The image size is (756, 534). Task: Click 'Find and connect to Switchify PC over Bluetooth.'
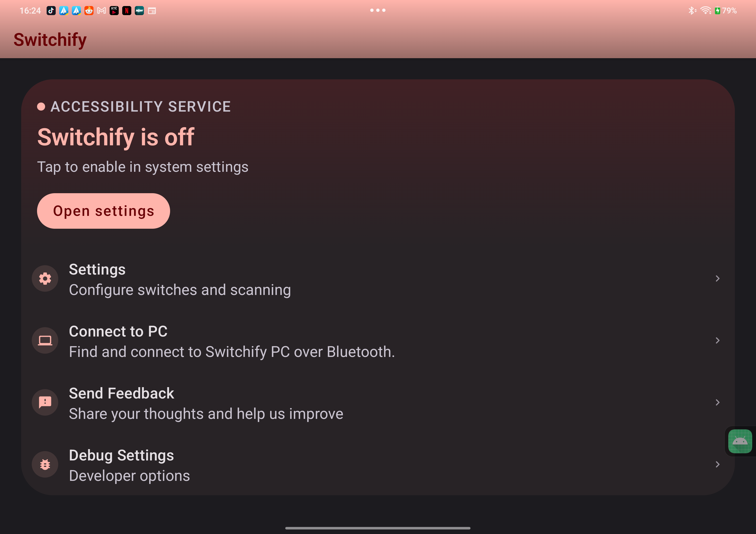[x=232, y=352]
